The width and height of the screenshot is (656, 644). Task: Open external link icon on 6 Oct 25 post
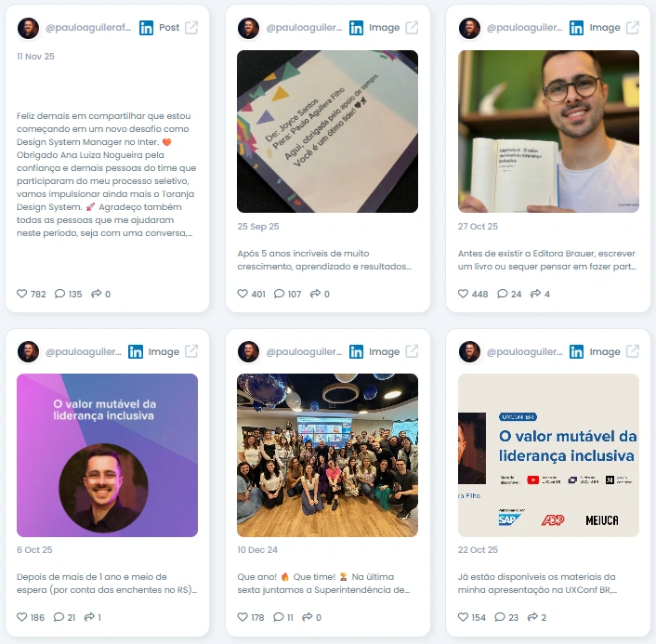click(x=191, y=351)
